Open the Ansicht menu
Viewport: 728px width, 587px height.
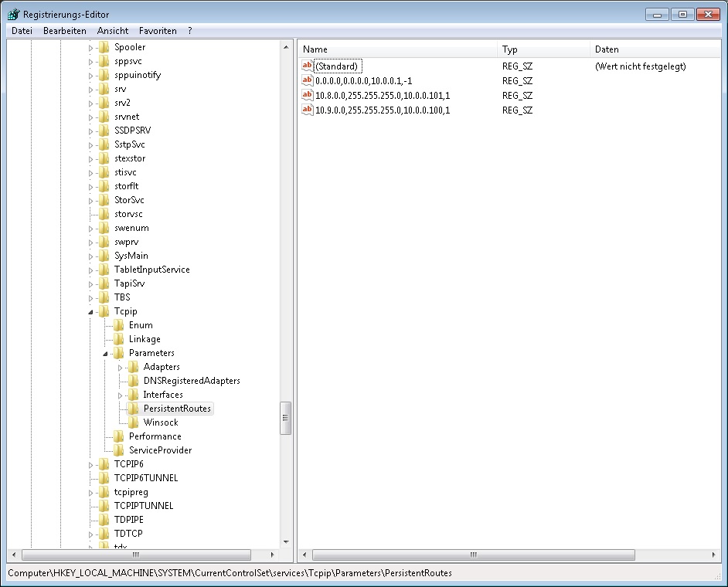click(x=113, y=31)
